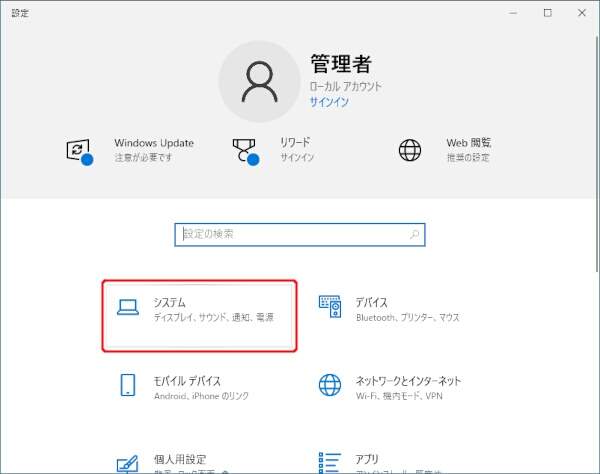Click the search magnifier icon

(414, 234)
